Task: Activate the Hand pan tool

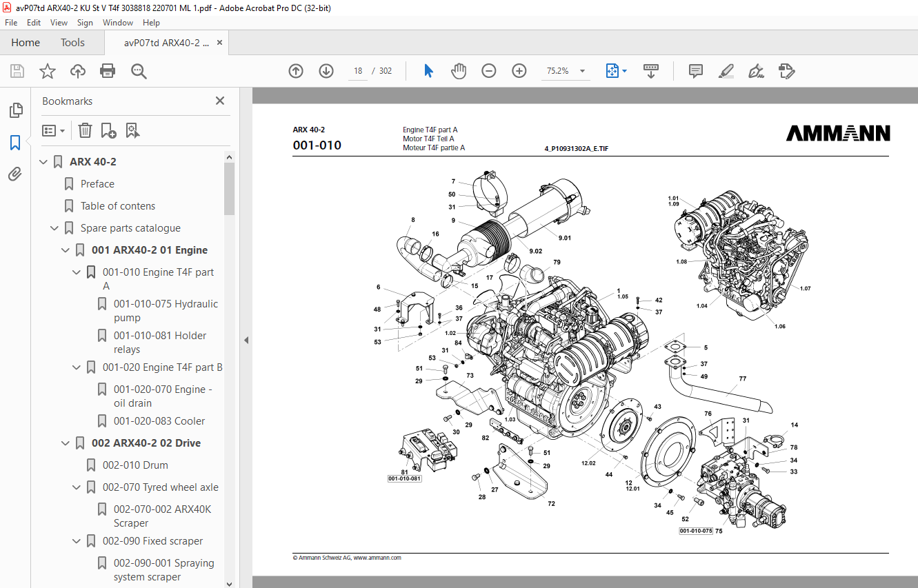Action: tap(459, 71)
